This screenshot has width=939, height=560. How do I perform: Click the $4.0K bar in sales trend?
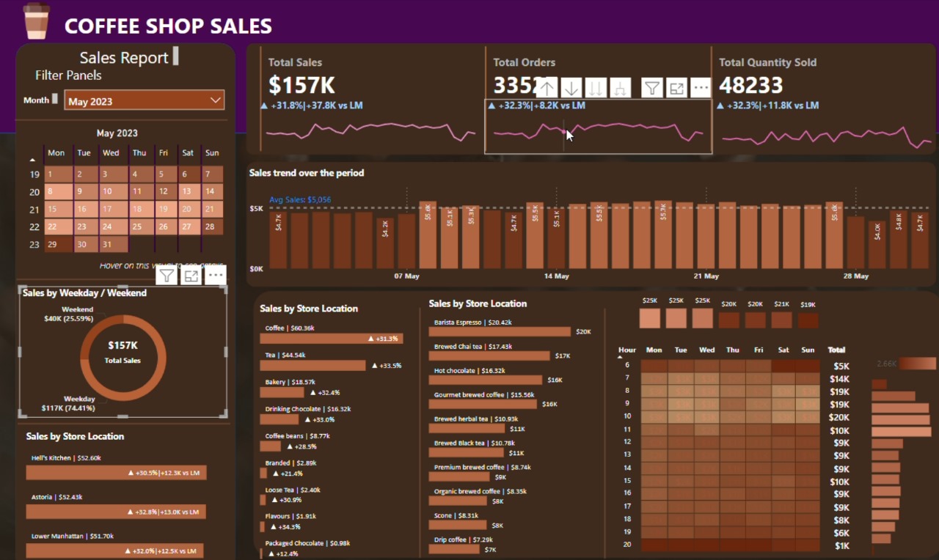(x=877, y=246)
